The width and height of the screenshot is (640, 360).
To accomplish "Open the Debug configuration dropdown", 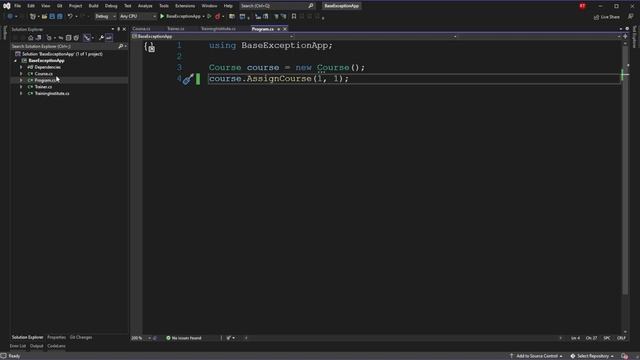I will tap(105, 16).
